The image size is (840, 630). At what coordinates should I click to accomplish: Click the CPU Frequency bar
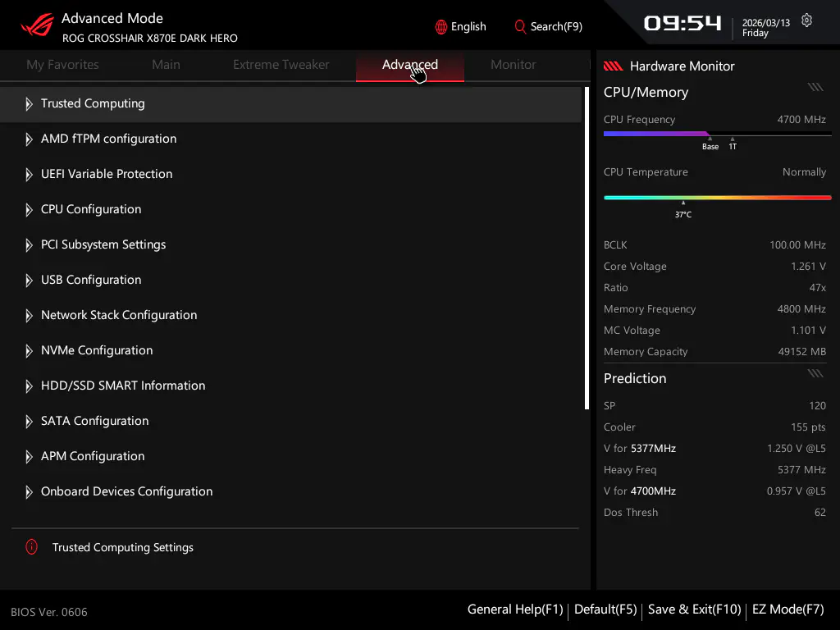tap(717, 134)
